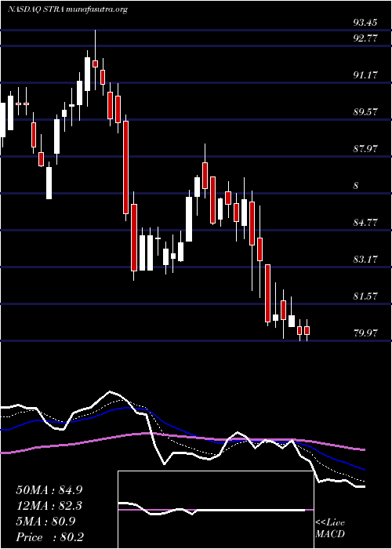Viewport: 392px width, 549px height.
Task: Select the '12MA : 82.3' readout
Action: click(49, 506)
